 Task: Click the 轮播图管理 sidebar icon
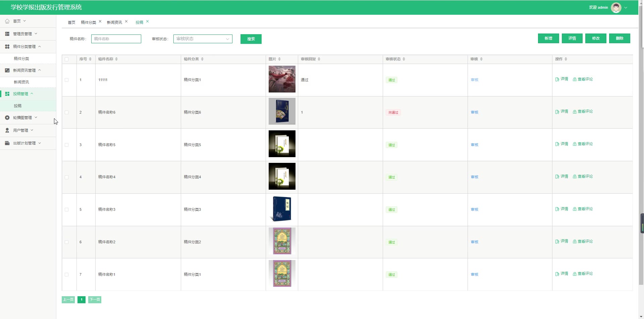(x=7, y=118)
